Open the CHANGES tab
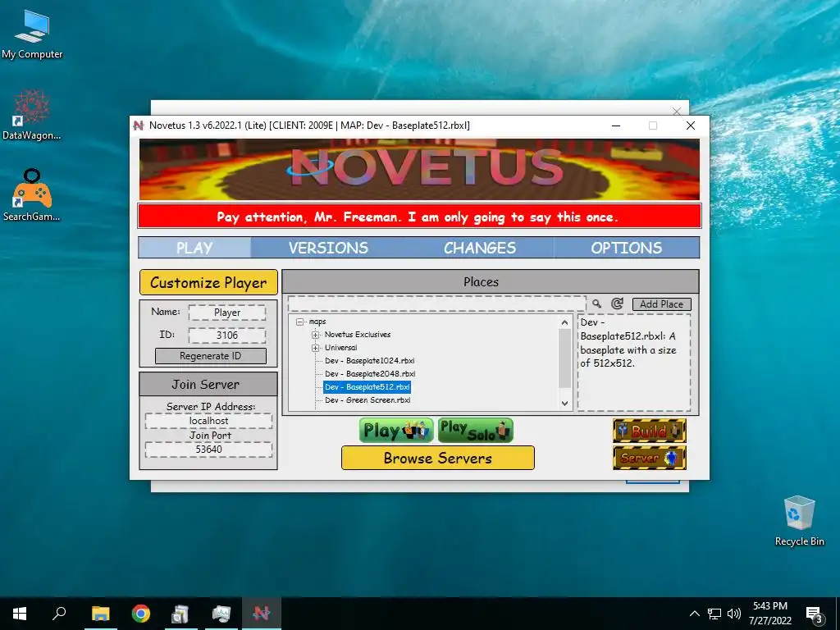The height and width of the screenshot is (630, 840). 479,248
